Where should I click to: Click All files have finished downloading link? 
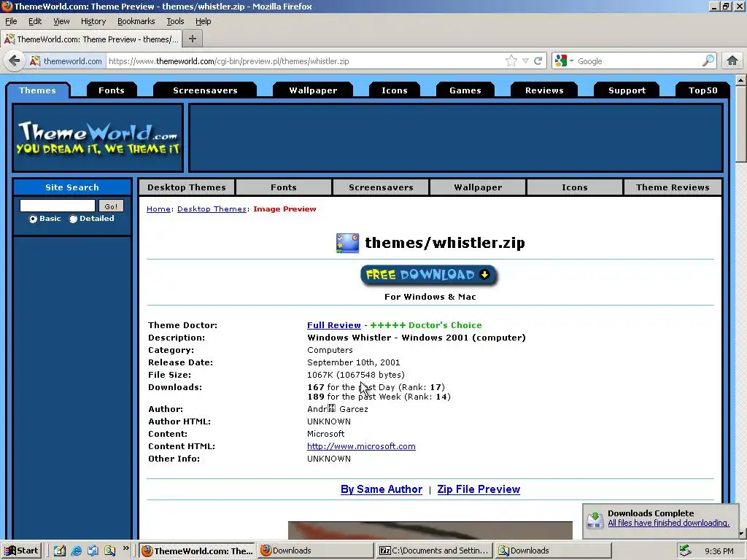click(668, 523)
